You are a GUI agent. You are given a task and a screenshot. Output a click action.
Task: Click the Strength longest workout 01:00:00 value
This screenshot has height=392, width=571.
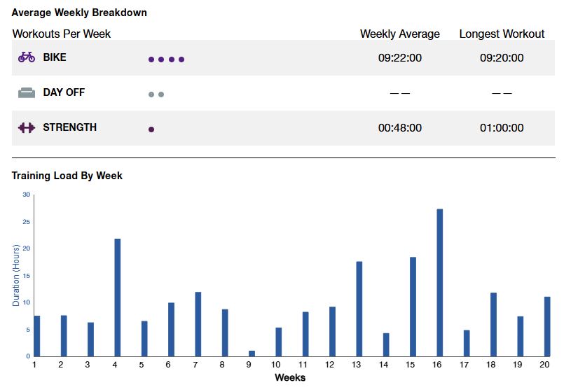[x=502, y=128]
